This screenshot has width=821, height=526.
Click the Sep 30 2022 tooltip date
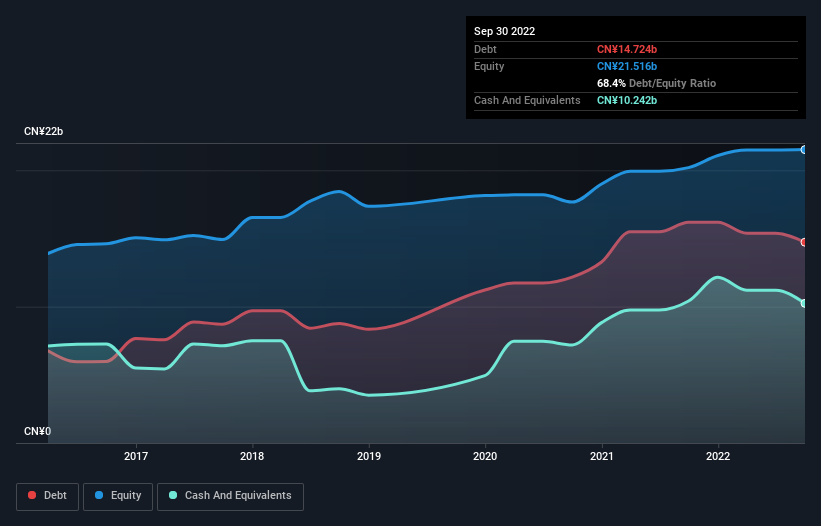click(504, 31)
